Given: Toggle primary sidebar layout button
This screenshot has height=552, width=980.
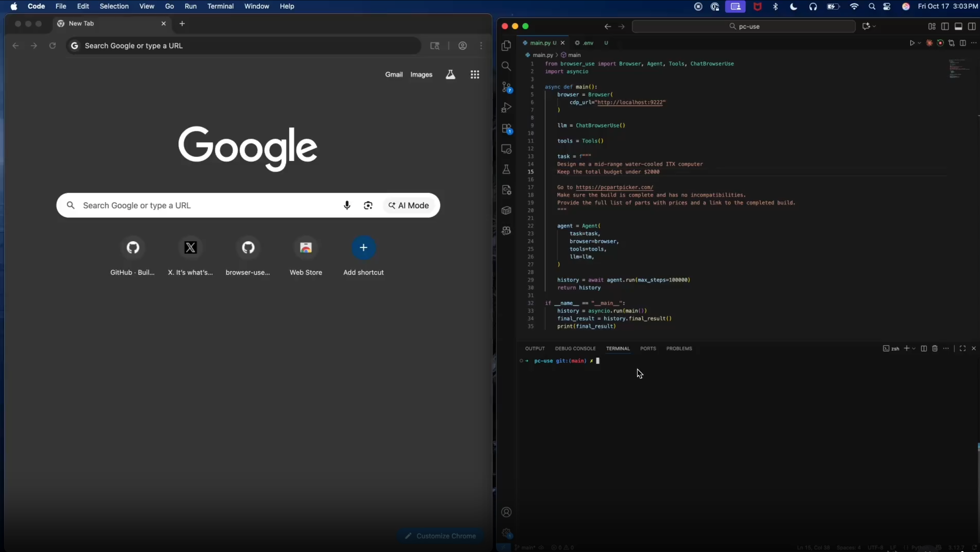Looking at the screenshot, I should coord(945,26).
